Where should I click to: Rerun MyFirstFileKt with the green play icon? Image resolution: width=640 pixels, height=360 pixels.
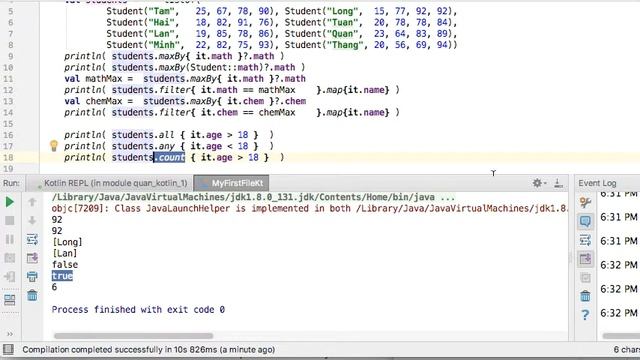pyautogui.click(x=9, y=202)
